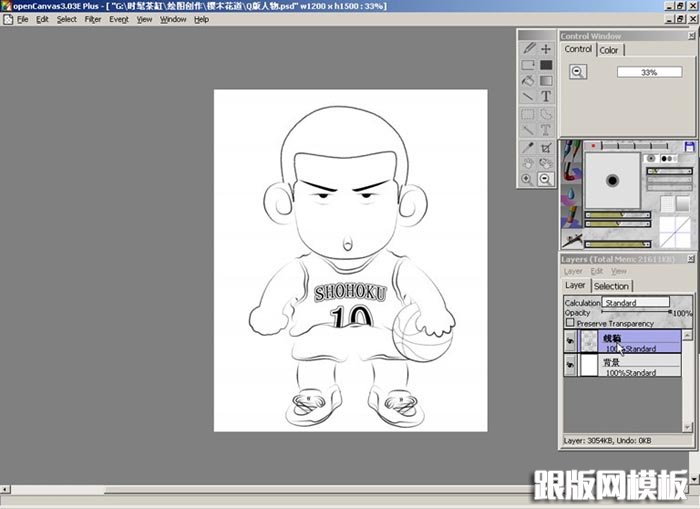Select the three-dot brush spacing option
The image size is (700, 509).
668,158
